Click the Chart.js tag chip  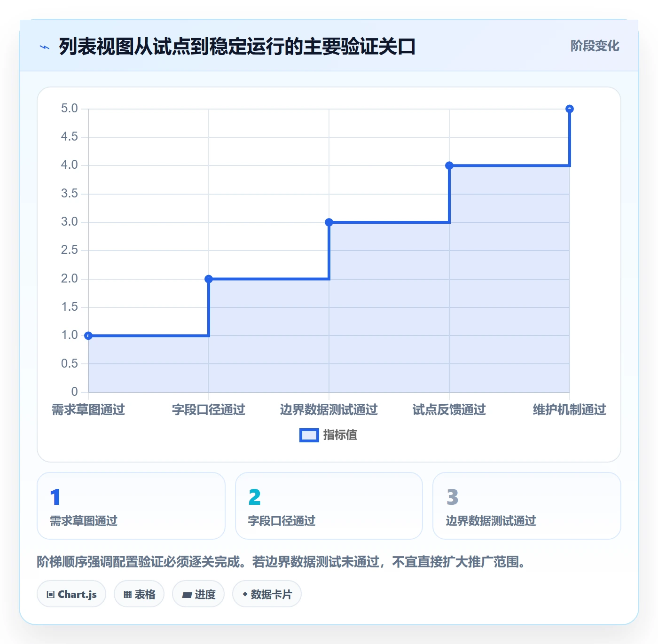(x=71, y=594)
